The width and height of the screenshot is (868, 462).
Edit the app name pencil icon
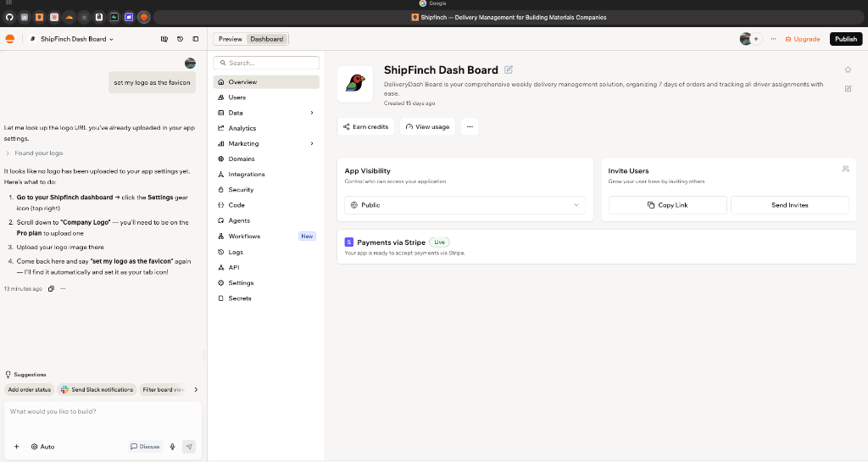[x=509, y=70]
